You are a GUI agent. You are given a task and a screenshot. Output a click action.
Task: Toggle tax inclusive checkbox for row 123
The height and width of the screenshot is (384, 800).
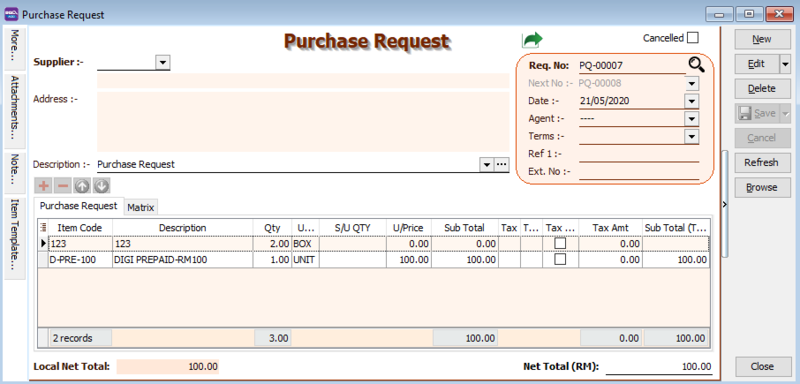560,244
